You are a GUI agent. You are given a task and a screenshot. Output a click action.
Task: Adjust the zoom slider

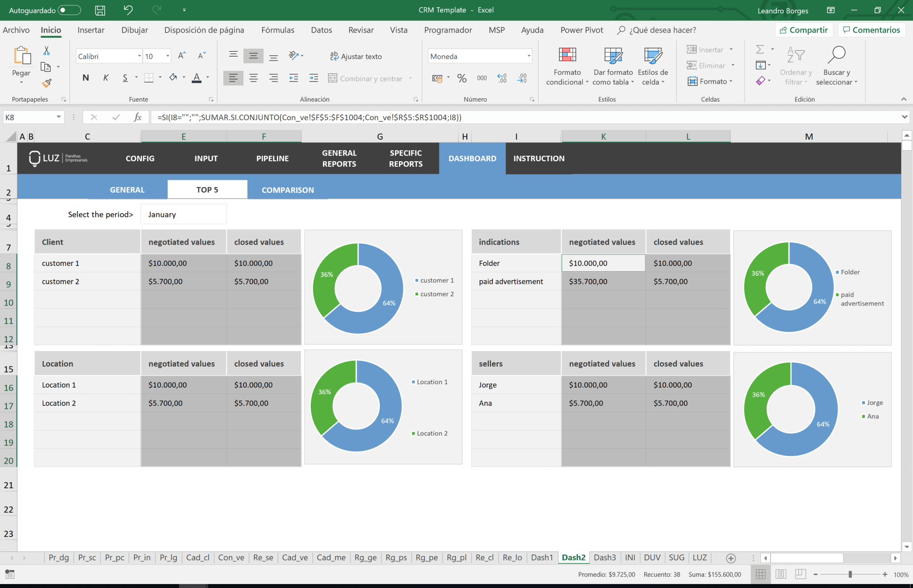click(849, 575)
